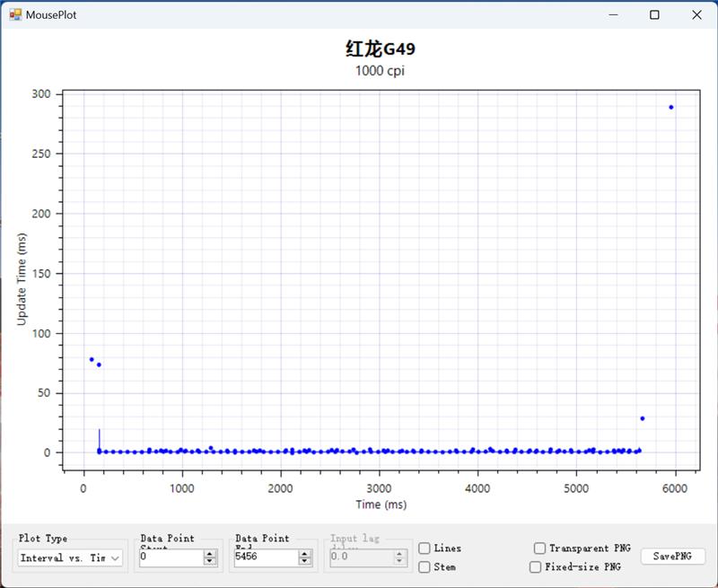Click the 1000 cpi subtitle text
Image resolution: width=718 pixels, height=588 pixels.
[x=381, y=71]
